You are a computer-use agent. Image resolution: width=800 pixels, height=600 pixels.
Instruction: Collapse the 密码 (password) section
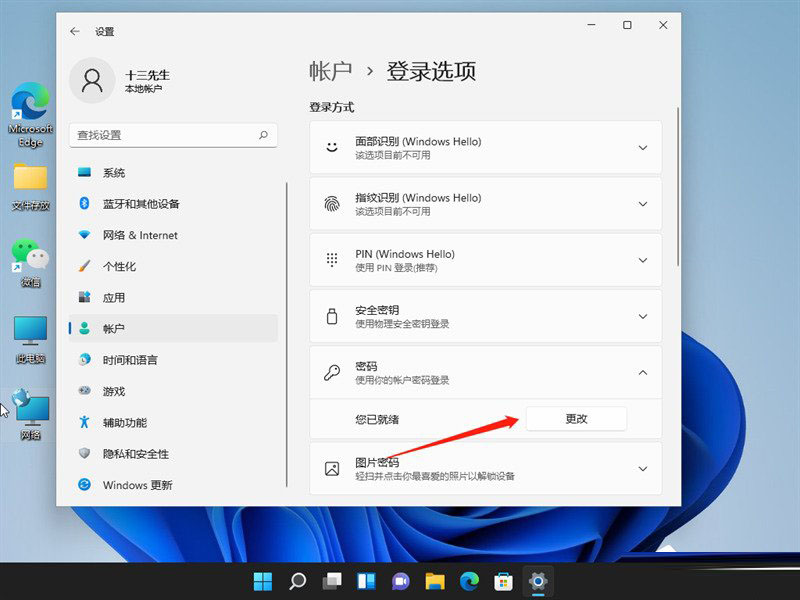(x=643, y=373)
